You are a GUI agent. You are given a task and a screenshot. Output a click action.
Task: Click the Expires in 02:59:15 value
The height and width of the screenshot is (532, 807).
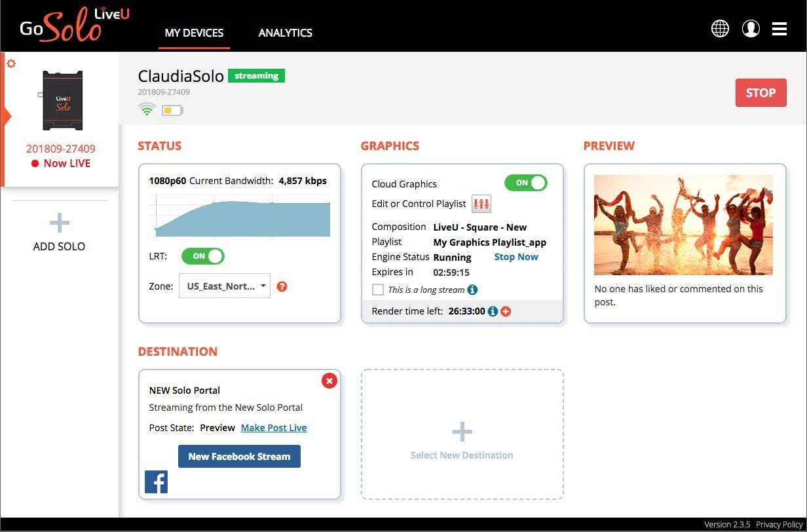[451, 273]
